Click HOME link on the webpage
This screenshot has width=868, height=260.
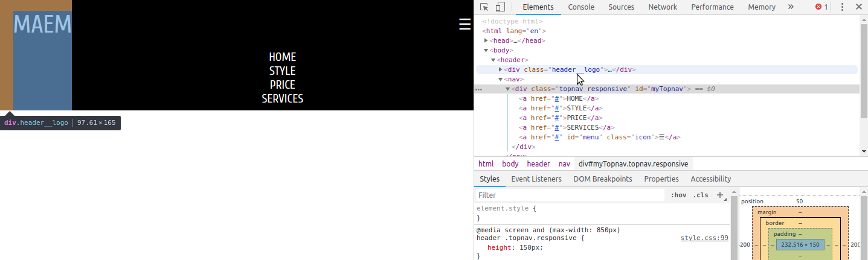pyautogui.click(x=282, y=57)
